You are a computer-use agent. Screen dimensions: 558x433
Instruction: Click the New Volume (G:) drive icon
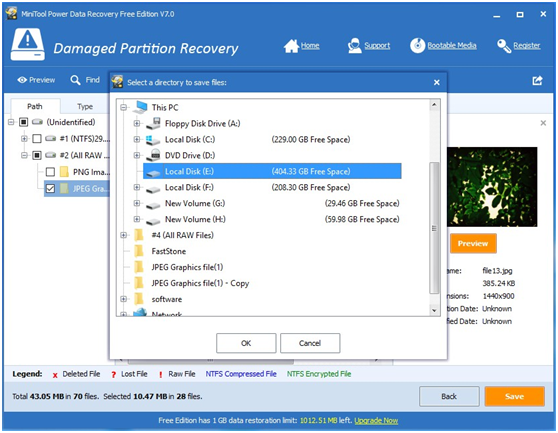[153, 205]
